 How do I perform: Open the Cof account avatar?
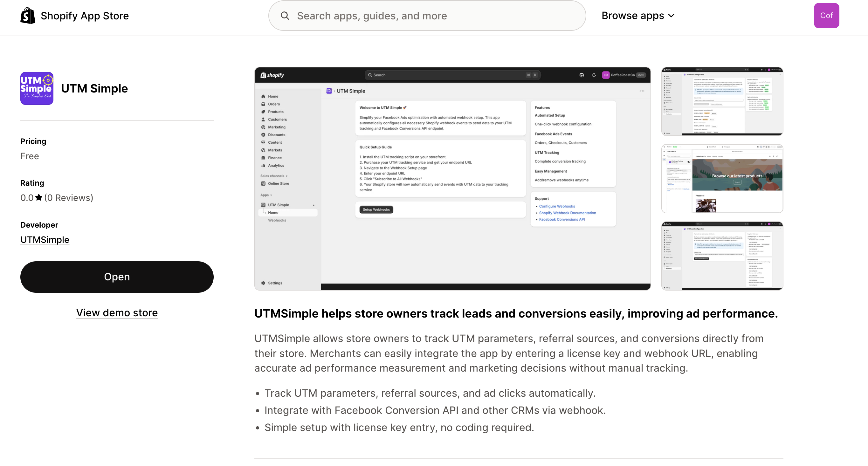(x=826, y=16)
